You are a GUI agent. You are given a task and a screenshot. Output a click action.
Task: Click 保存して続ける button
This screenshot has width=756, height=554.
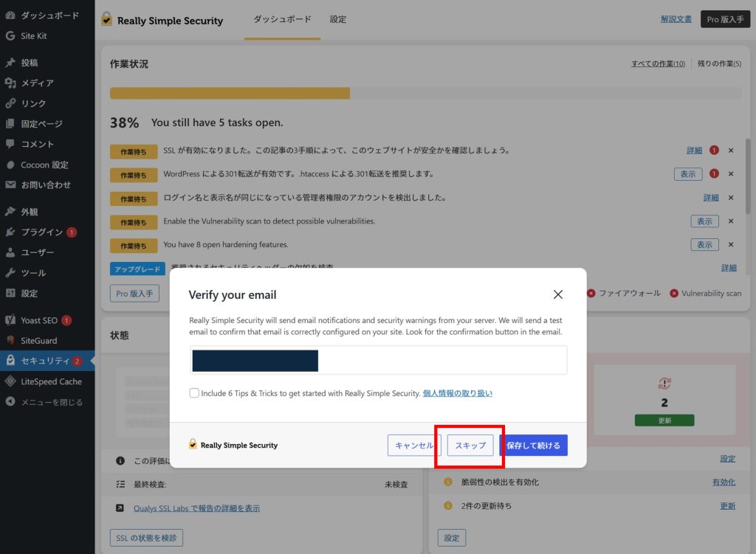(x=533, y=446)
